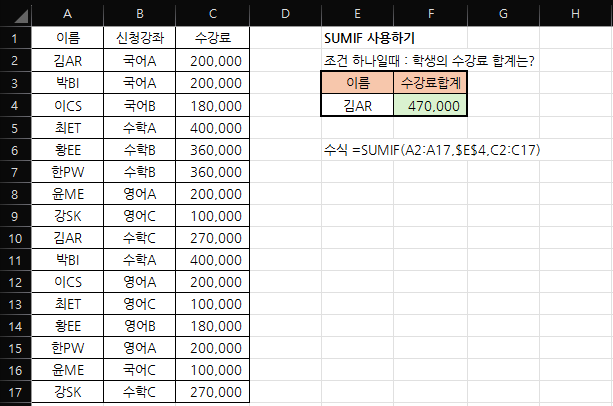
Task: Select cell C5 with 400,000 in row 5
Action: [213, 128]
